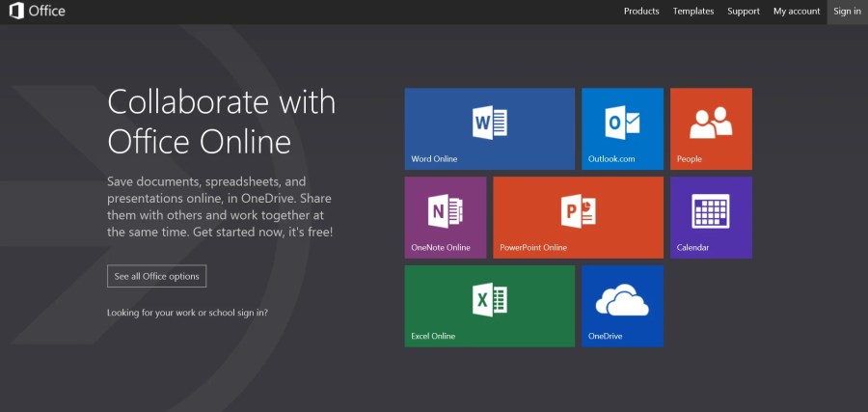Open the OneDrive cloud icon

(622, 299)
